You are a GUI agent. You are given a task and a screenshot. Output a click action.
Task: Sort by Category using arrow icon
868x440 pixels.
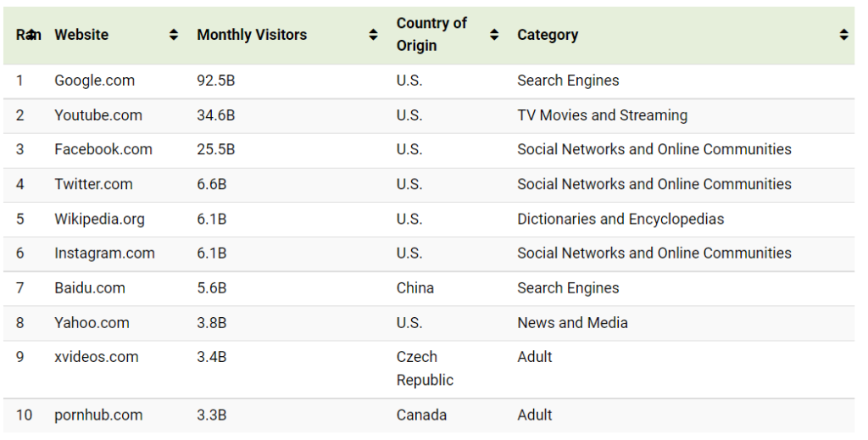[843, 35]
